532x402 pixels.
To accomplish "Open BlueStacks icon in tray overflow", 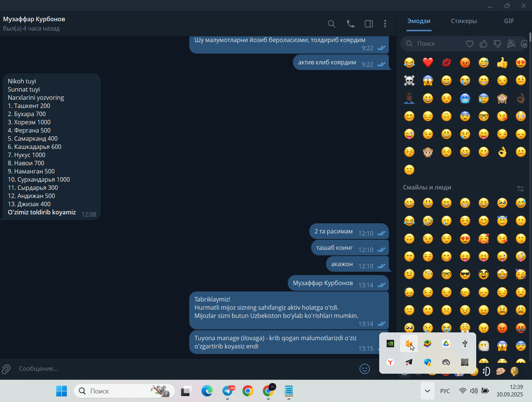I will (x=428, y=344).
